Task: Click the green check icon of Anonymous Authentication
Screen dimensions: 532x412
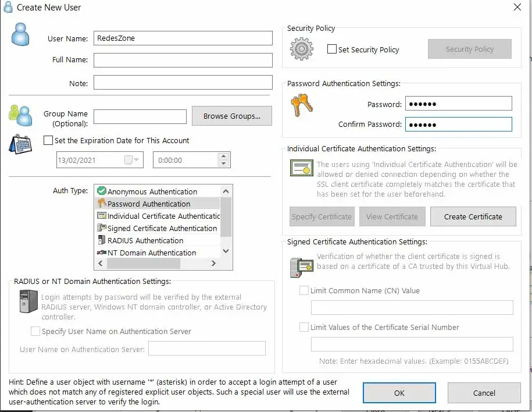Action: coord(101,191)
